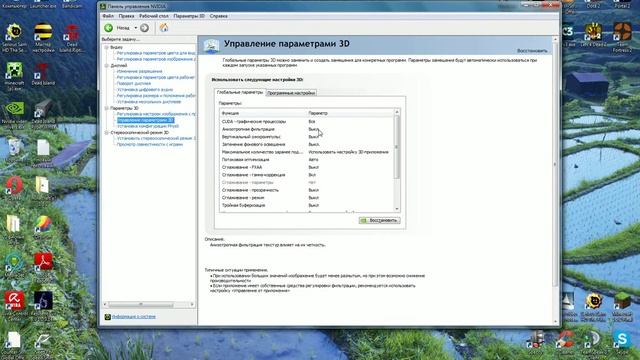Open the Beeline setup wizard desktop icon

click(43, 32)
